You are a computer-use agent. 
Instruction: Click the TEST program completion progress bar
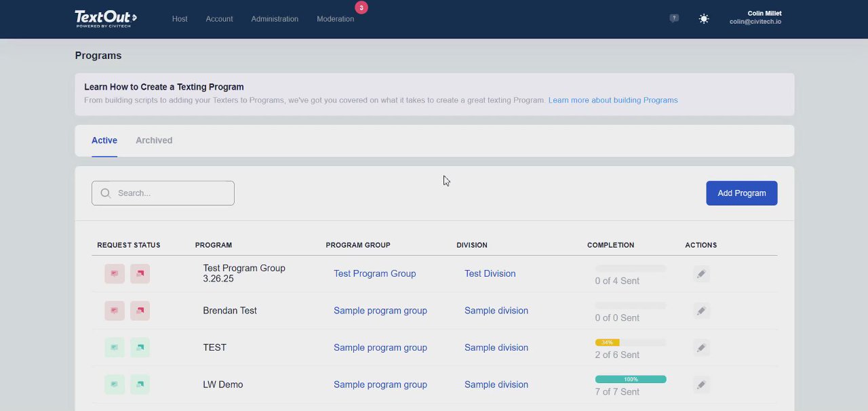click(630, 342)
